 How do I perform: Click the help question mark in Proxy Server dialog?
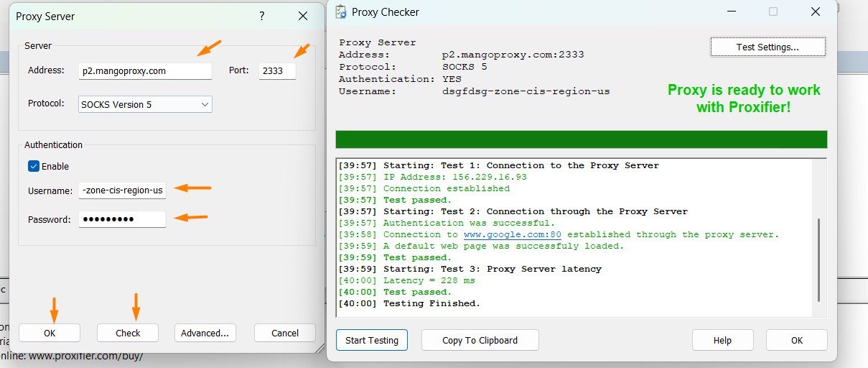[x=261, y=16]
